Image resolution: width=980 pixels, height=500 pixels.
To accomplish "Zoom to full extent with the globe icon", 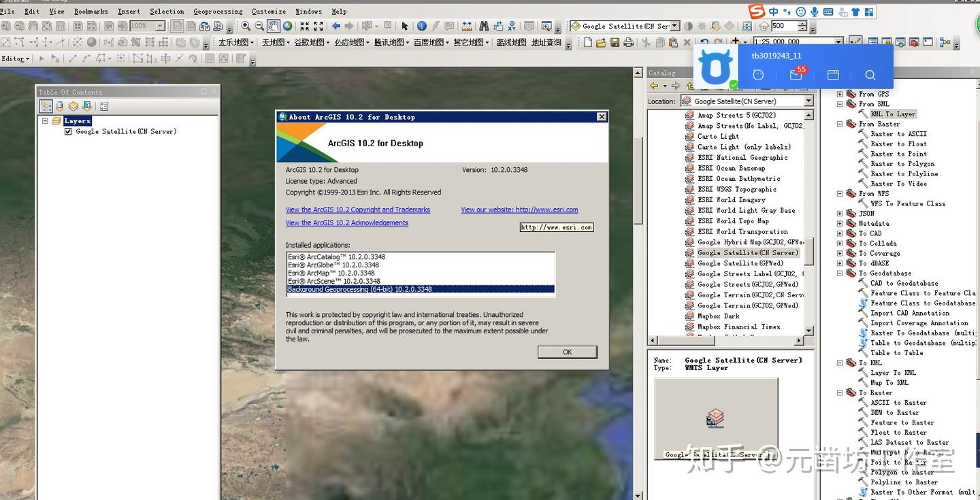I will pos(287,26).
